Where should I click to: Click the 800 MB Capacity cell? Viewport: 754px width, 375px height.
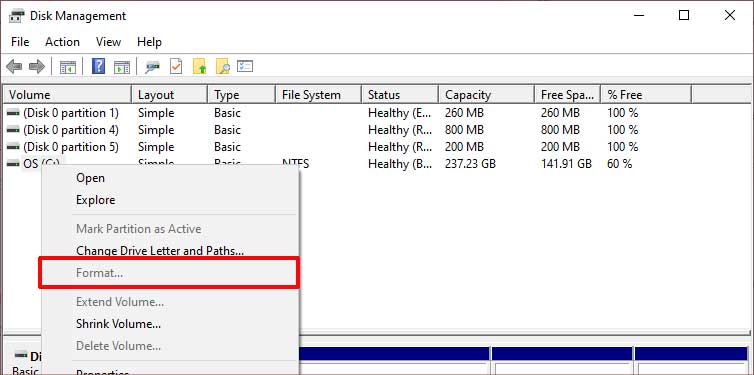pyautogui.click(x=465, y=130)
